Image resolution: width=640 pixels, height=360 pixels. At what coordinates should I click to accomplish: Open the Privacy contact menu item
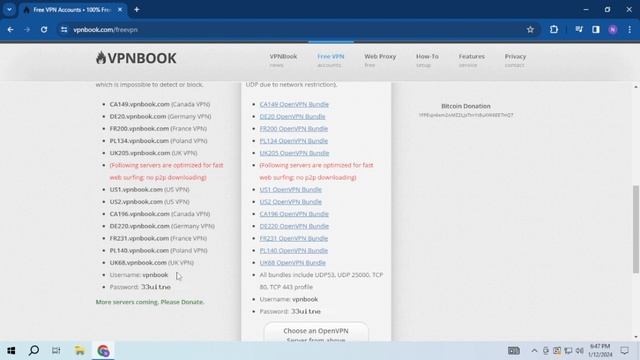pyautogui.click(x=515, y=60)
